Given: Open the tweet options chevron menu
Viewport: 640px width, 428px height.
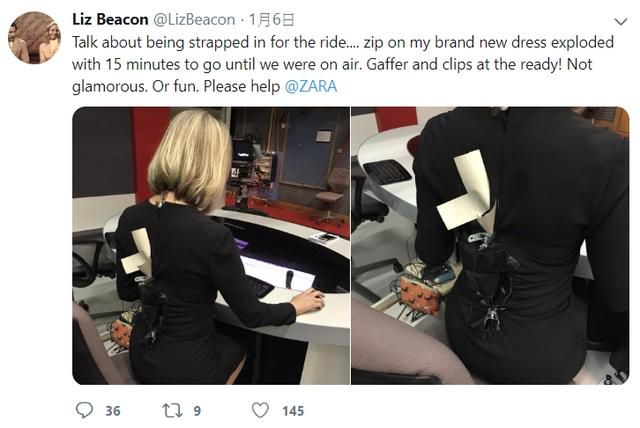Looking at the screenshot, I should pyautogui.click(x=621, y=21).
